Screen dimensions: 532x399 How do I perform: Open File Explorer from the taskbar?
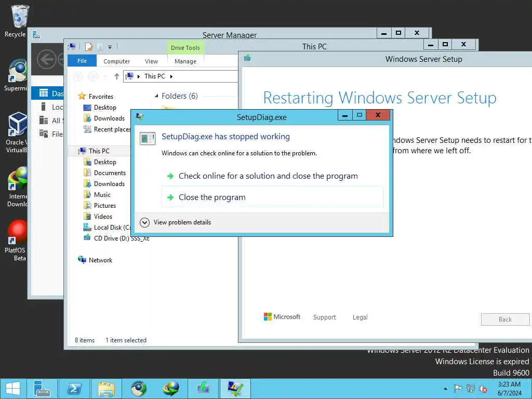pyautogui.click(x=106, y=389)
